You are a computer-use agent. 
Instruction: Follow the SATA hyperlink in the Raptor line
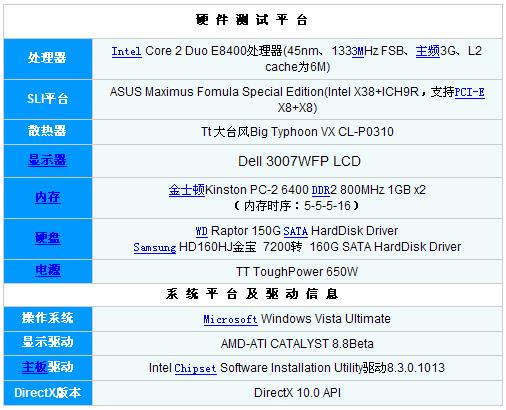point(295,231)
